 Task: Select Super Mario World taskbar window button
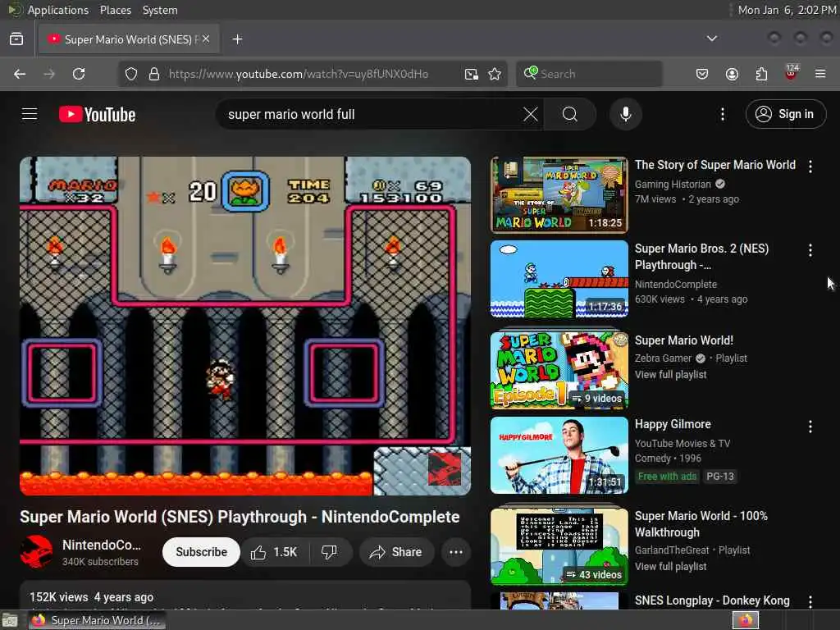pos(97,620)
